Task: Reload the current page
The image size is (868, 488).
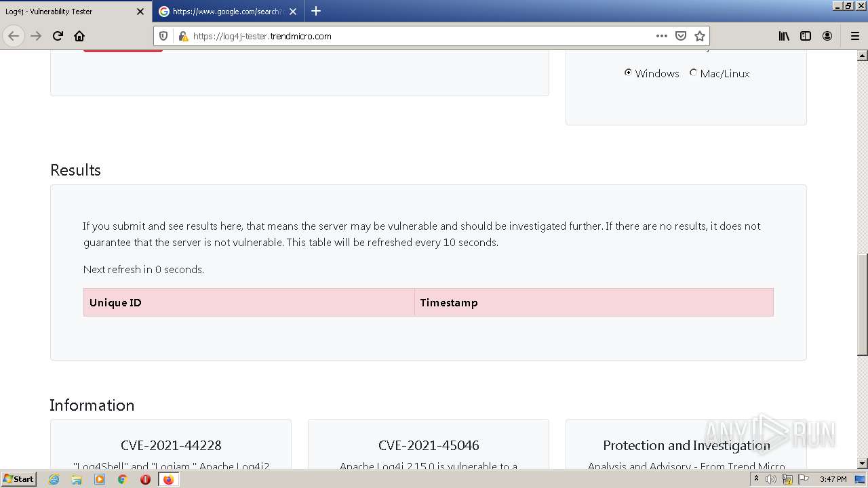Action: 58,36
